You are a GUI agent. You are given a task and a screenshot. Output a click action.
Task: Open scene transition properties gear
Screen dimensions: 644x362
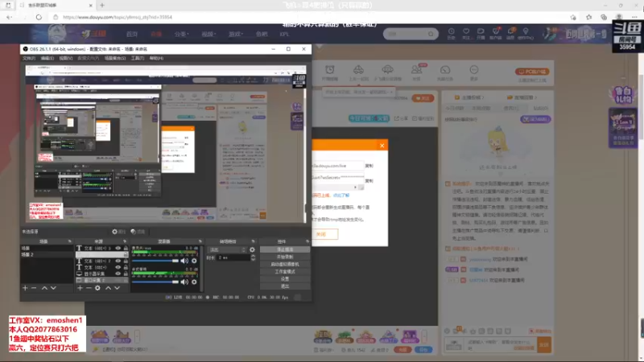(x=252, y=249)
